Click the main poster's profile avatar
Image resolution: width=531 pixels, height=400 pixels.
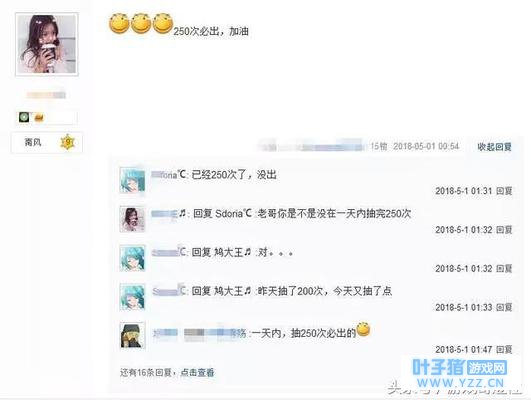47,44
